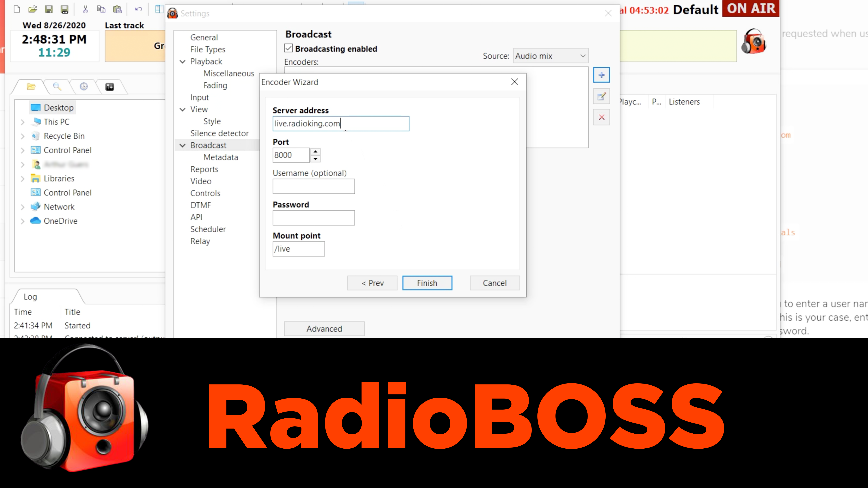Click the ON AIR indicator
The width and height of the screenshot is (868, 488).
(x=751, y=8)
